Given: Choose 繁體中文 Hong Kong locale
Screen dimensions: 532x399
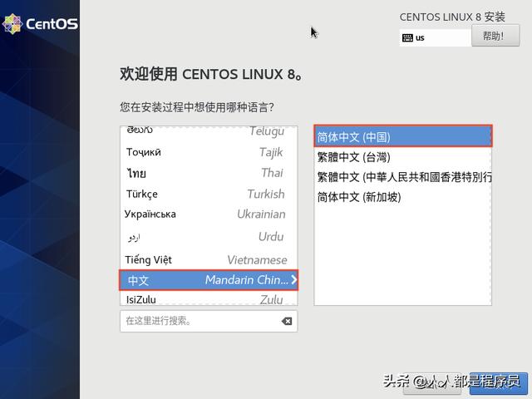Looking at the screenshot, I should 402,177.
